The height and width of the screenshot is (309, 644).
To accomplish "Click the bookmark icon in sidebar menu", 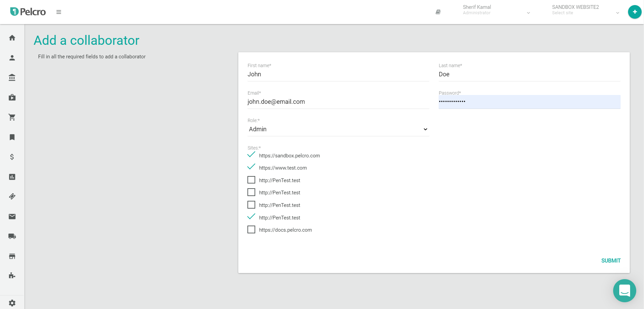I will tap(12, 137).
